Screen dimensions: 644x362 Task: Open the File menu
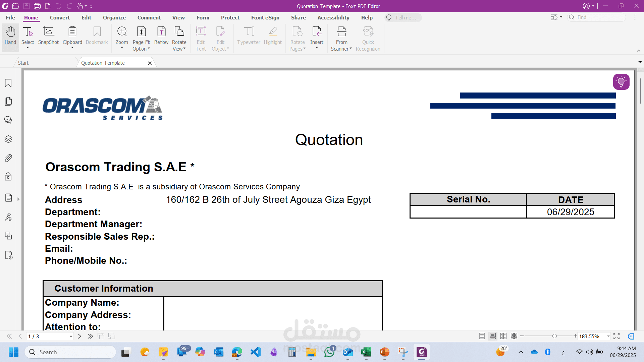pos(10,17)
